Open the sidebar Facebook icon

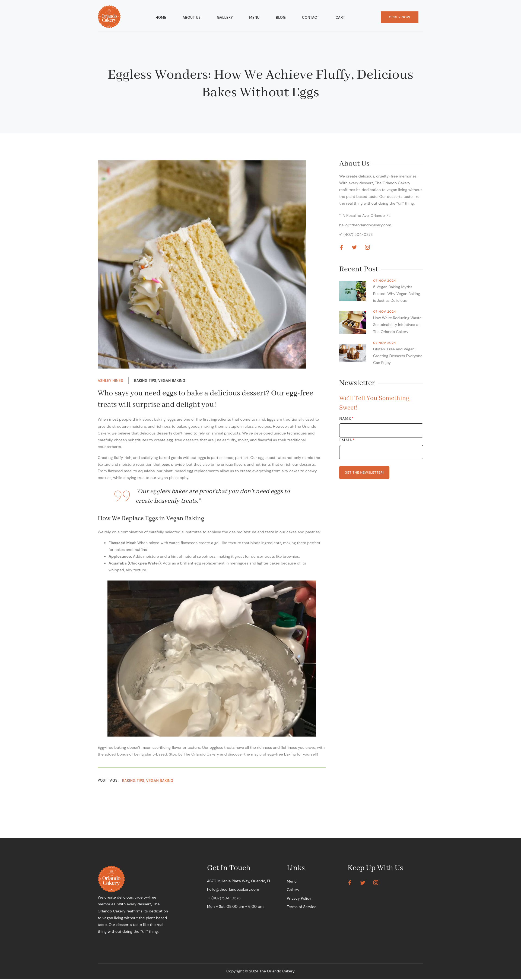coord(342,247)
